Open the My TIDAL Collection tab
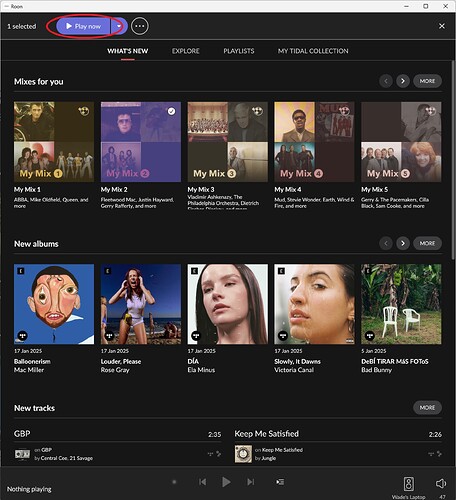Image resolution: width=456 pixels, height=500 pixels. point(313,51)
